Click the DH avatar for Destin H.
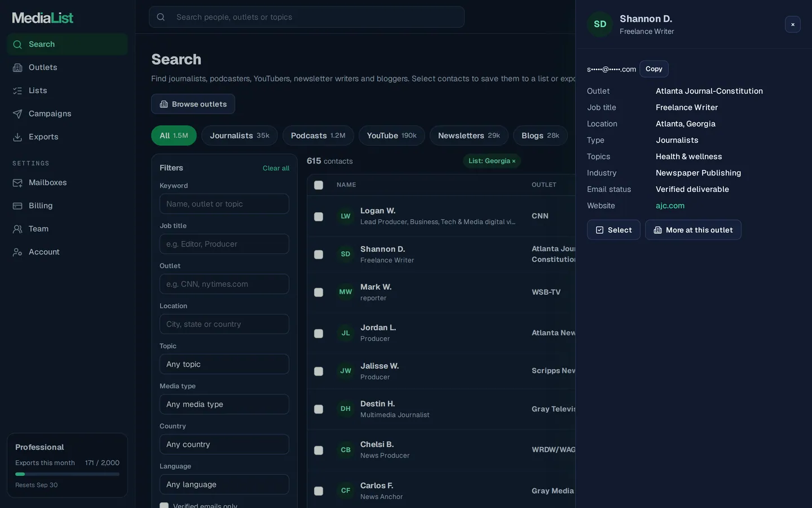This screenshot has width=812, height=508. pyautogui.click(x=346, y=409)
